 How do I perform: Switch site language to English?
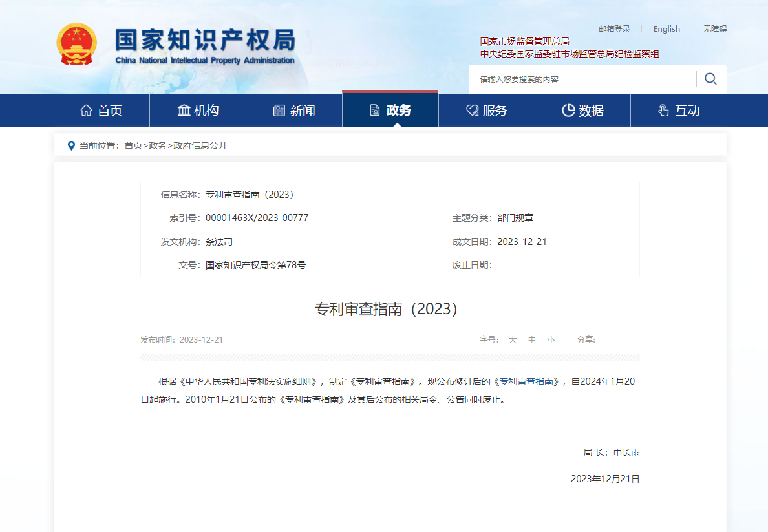click(x=667, y=28)
